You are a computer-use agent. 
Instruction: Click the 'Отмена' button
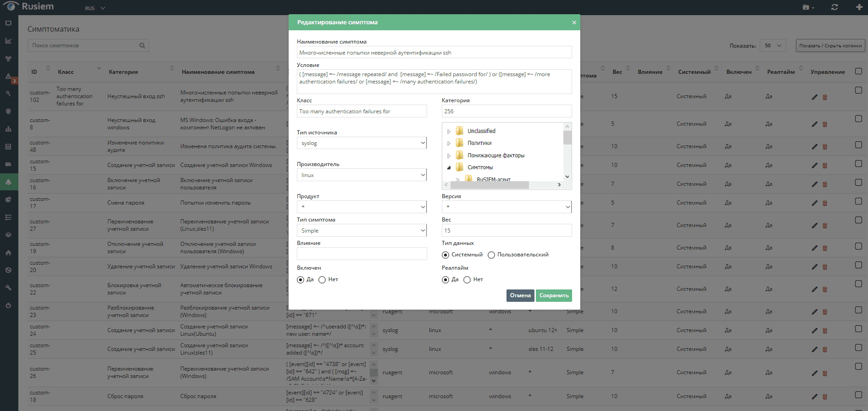point(520,295)
